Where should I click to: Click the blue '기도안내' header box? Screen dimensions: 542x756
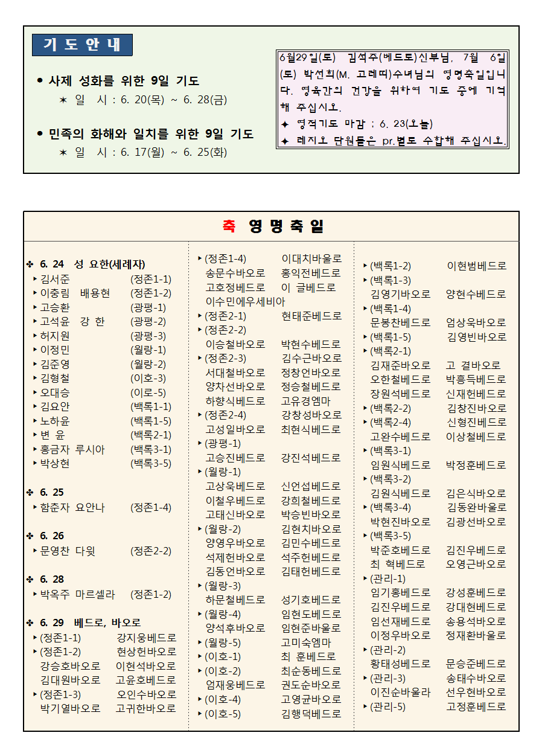click(x=82, y=45)
